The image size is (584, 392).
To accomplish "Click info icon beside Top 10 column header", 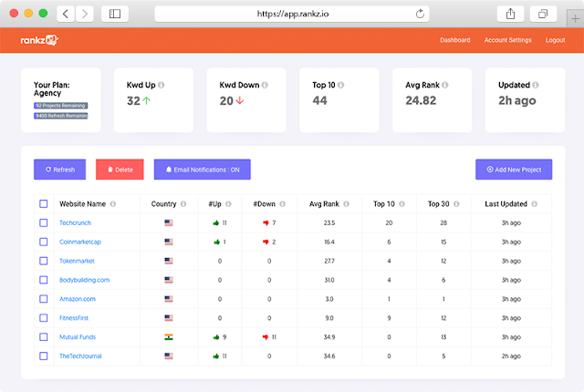I will (401, 204).
